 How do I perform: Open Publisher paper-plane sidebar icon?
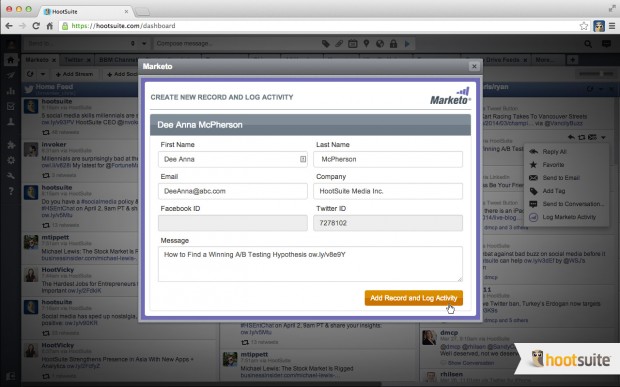click(x=11, y=75)
